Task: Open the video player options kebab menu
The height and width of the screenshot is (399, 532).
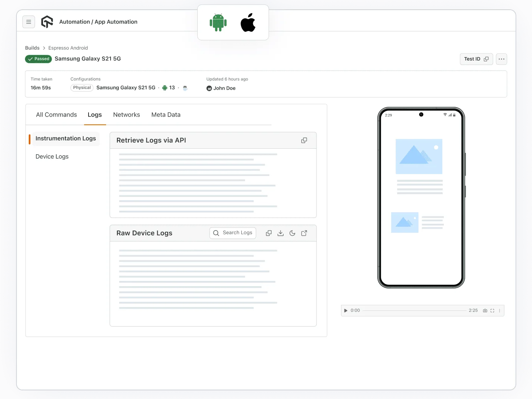Action: (x=499, y=310)
